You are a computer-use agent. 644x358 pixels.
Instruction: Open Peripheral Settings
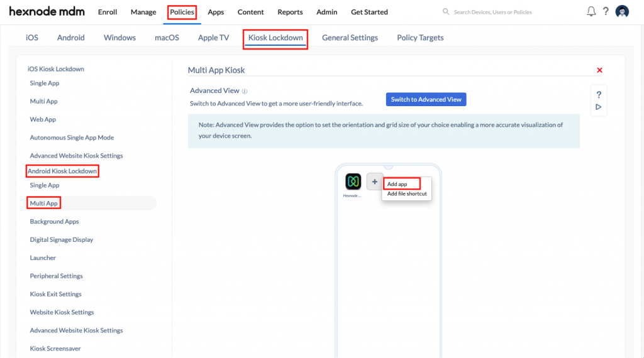point(56,276)
